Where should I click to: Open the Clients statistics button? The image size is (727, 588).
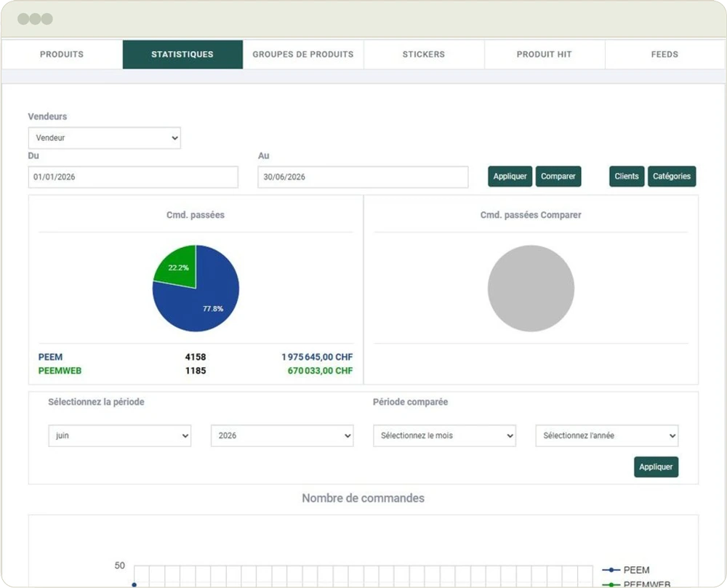[627, 177]
